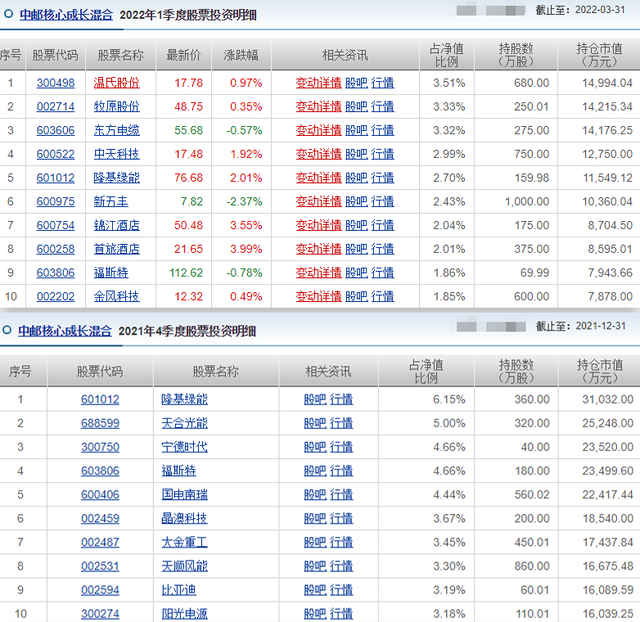Open stock code 002594 link
The image size is (640, 622).
pyautogui.click(x=100, y=590)
